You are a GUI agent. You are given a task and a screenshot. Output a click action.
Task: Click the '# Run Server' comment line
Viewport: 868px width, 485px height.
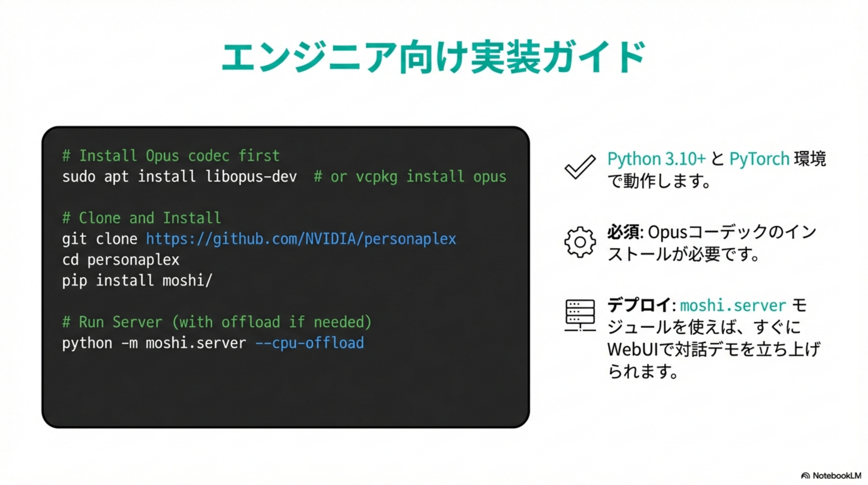coord(217,322)
